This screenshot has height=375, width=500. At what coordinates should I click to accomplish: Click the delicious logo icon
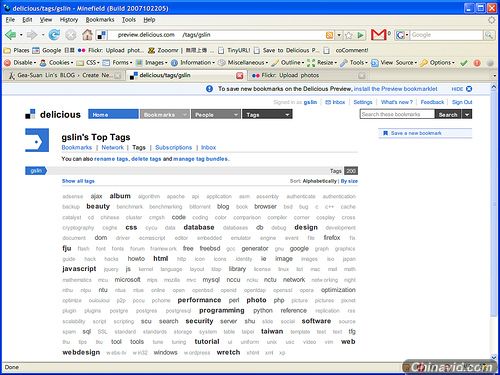pos(30,114)
